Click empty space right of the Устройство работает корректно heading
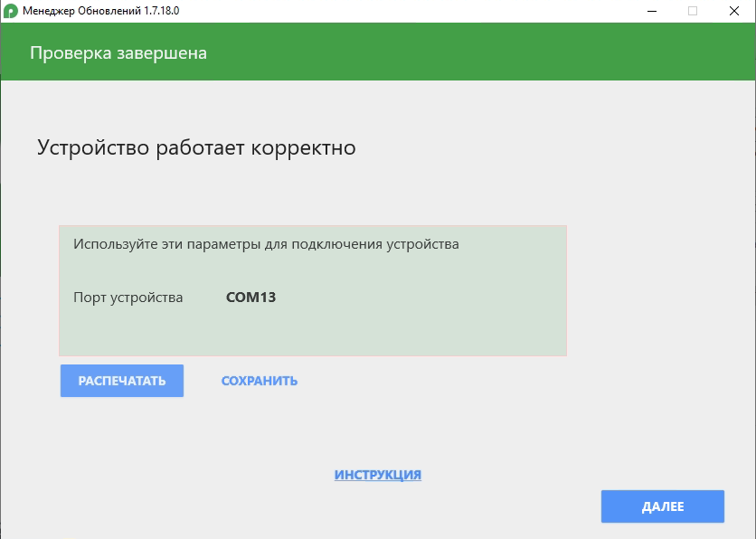This screenshot has width=756, height=539. tap(543, 147)
